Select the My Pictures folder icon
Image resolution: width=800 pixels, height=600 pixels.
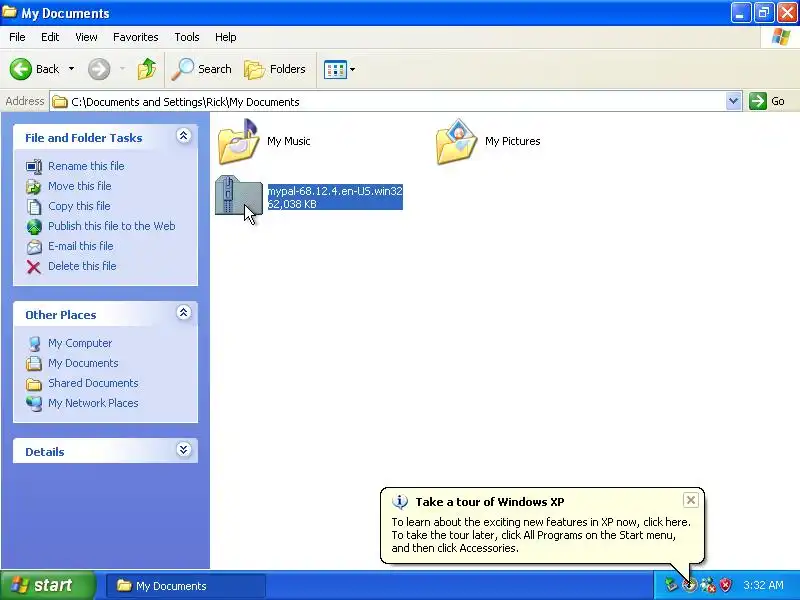click(457, 142)
